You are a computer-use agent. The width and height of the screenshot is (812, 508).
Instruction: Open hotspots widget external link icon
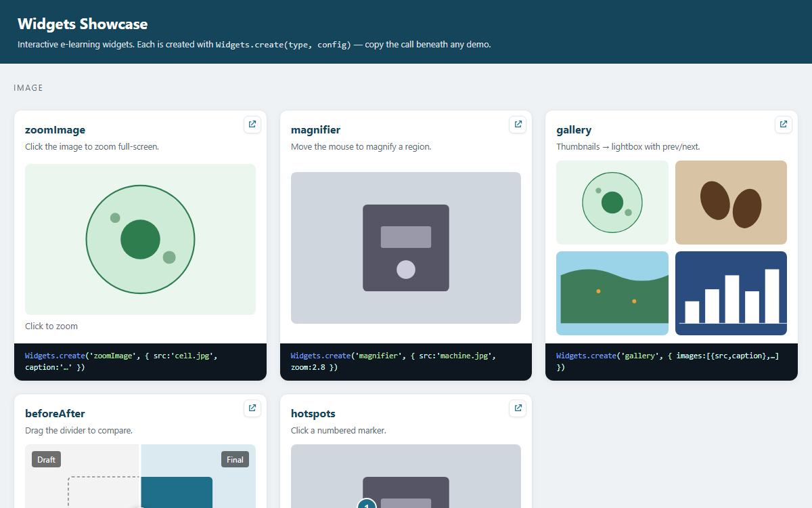(x=518, y=408)
